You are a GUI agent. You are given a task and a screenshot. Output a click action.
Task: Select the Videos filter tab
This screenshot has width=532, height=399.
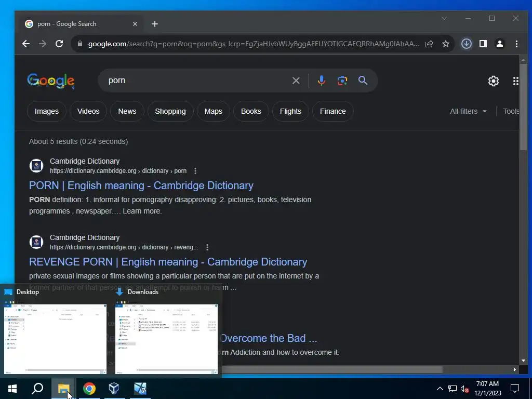coord(88,111)
